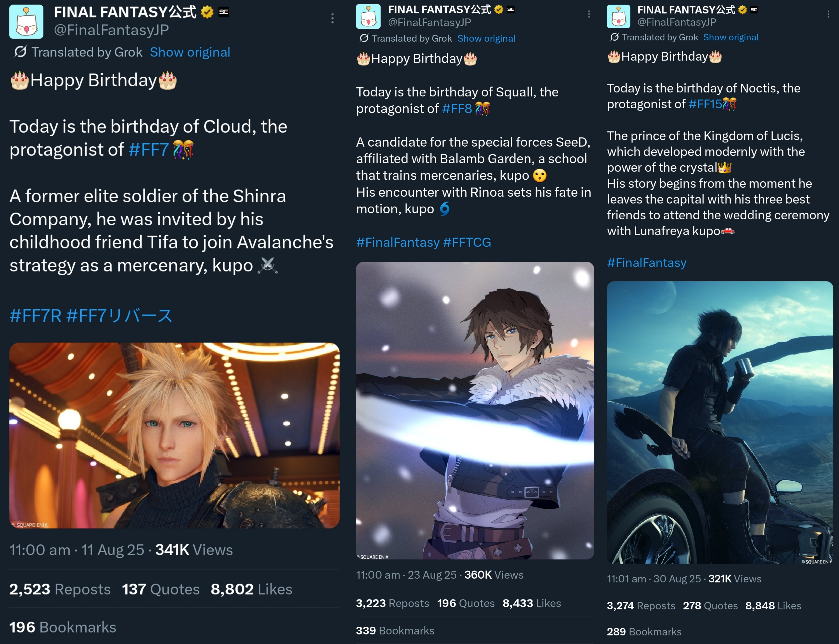Viewport: 839px width, 644px height.
Task: Click the moogle avatar on the Squall tweet
Action: pos(368,17)
